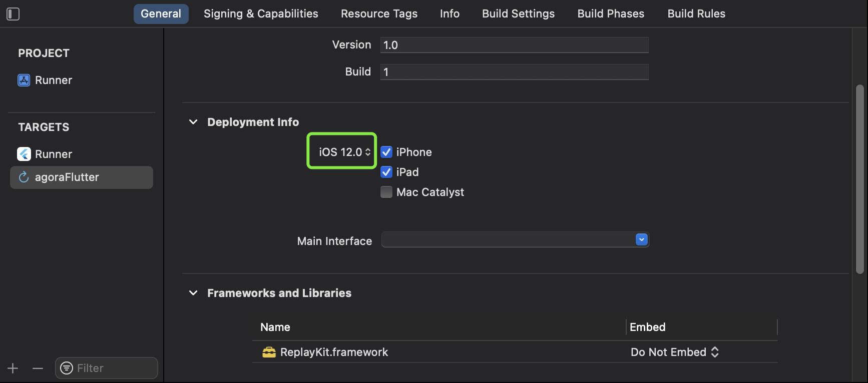Click the ReplayKit.framework toolbox icon
The image size is (868, 383).
click(269, 352)
